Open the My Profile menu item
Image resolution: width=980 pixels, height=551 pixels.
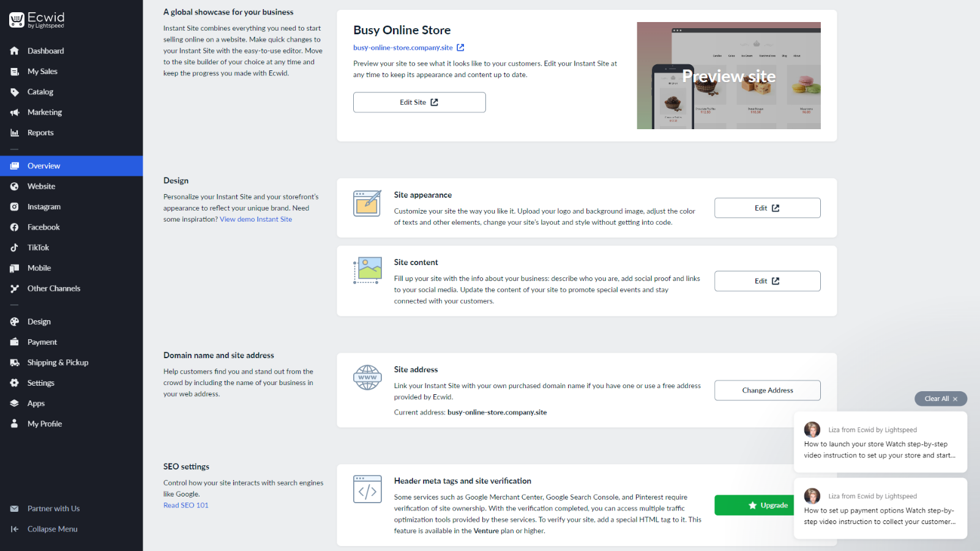coord(71,424)
